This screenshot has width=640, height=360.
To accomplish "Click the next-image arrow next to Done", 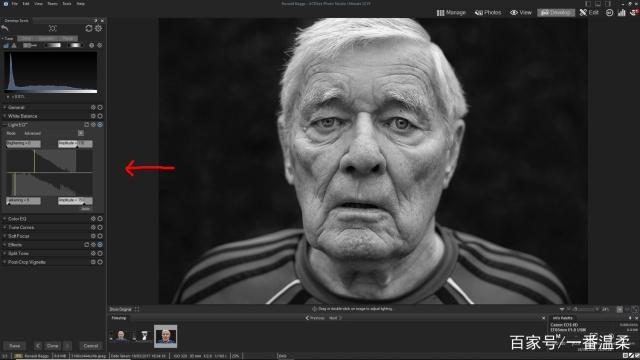I will [x=67, y=346].
